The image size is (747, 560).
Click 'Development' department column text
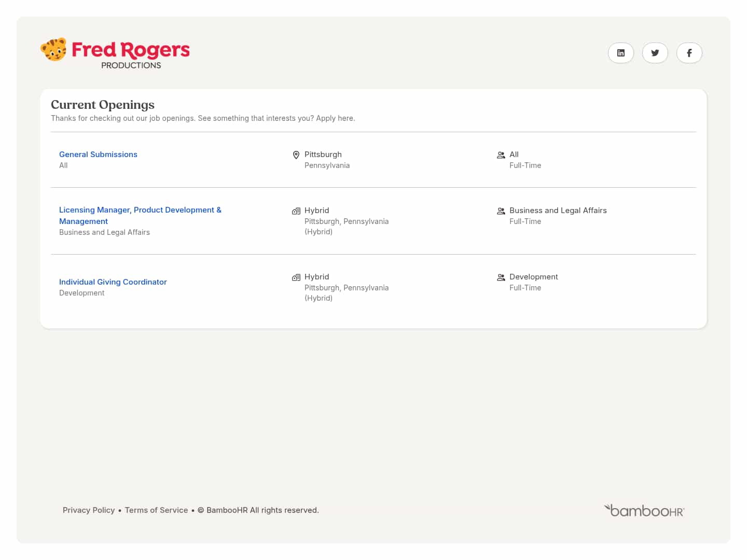(x=534, y=277)
